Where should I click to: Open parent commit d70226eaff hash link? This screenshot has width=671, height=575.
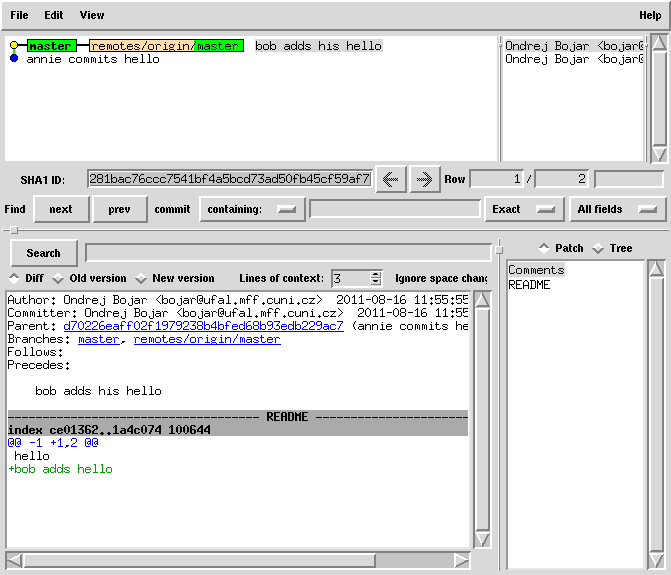[x=203, y=326]
